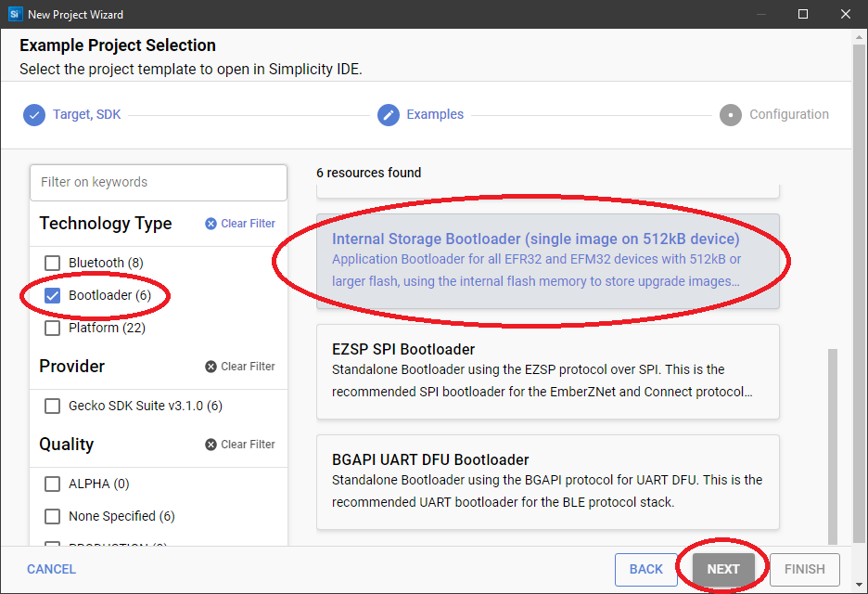This screenshot has height=594, width=868.
Task: Tick the Gecko SDK Suite v3.1.0 checkbox
Action: (53, 407)
